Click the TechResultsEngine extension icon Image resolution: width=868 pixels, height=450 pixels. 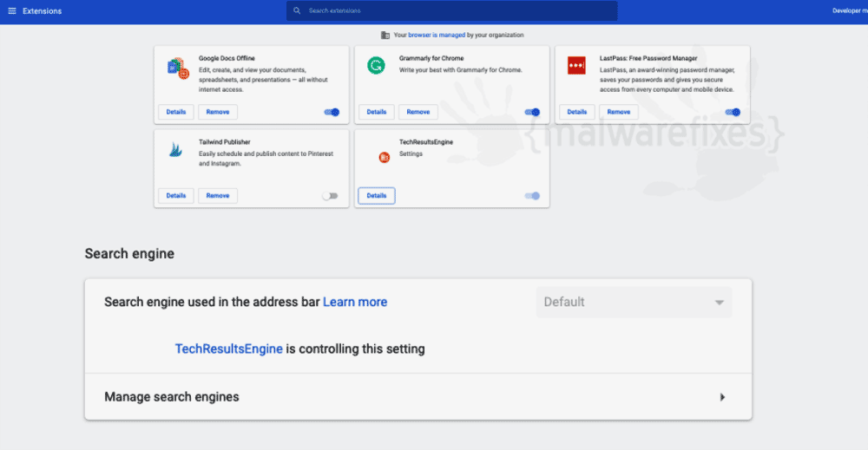point(385,158)
